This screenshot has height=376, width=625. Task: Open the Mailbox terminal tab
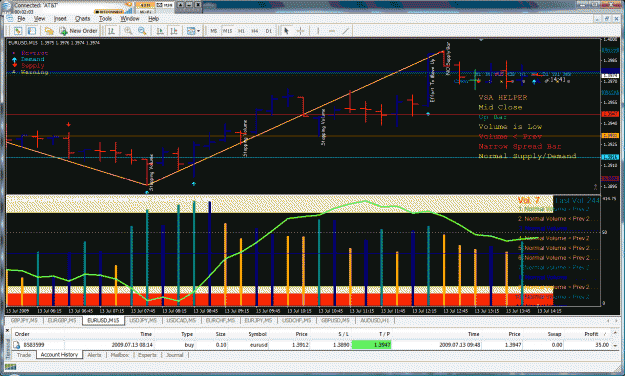coord(120,355)
